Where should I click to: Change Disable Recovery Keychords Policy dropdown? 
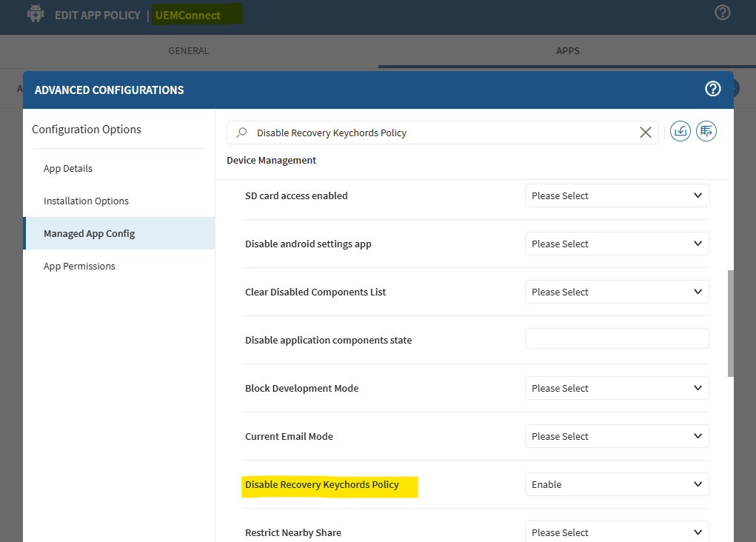coord(617,484)
